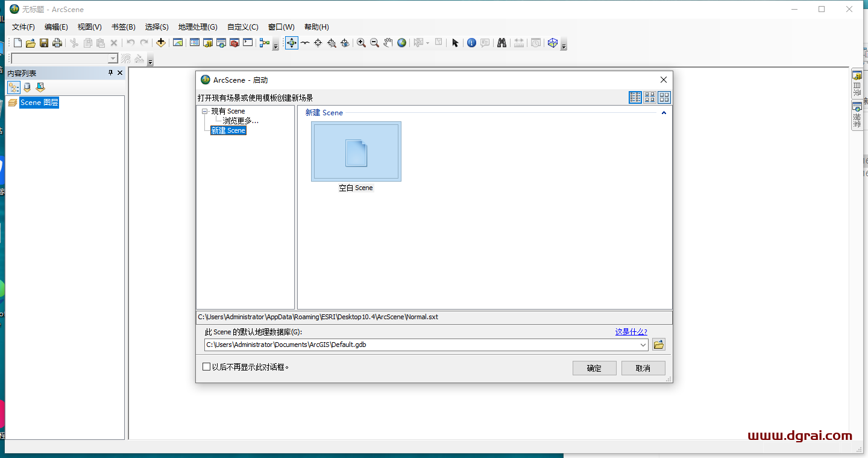Click the New scene document icon
This screenshot has width=868, height=458.
pyautogui.click(x=18, y=43)
